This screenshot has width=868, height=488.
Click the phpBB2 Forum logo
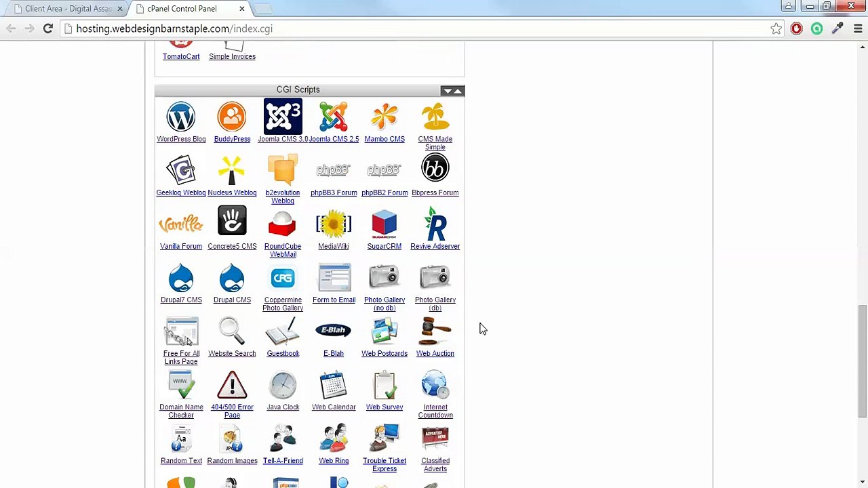[384, 170]
